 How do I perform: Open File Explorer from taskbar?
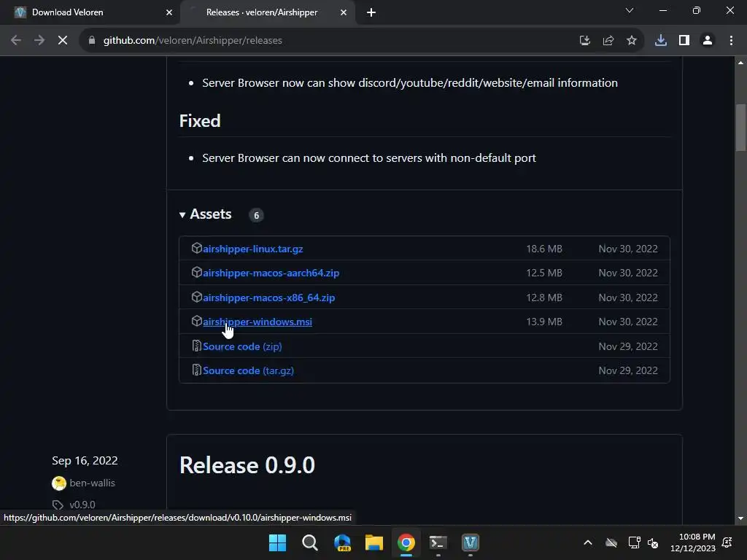pos(374,542)
